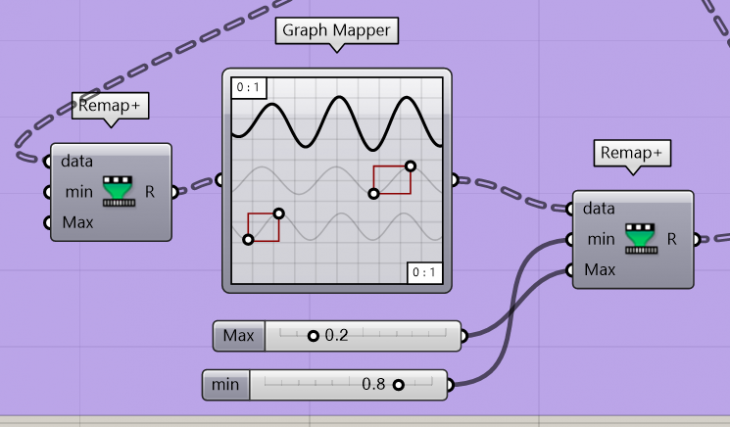Screen dimensions: 730x427
Task: Click the green icon on left Remap+ component
Action: 119,190
